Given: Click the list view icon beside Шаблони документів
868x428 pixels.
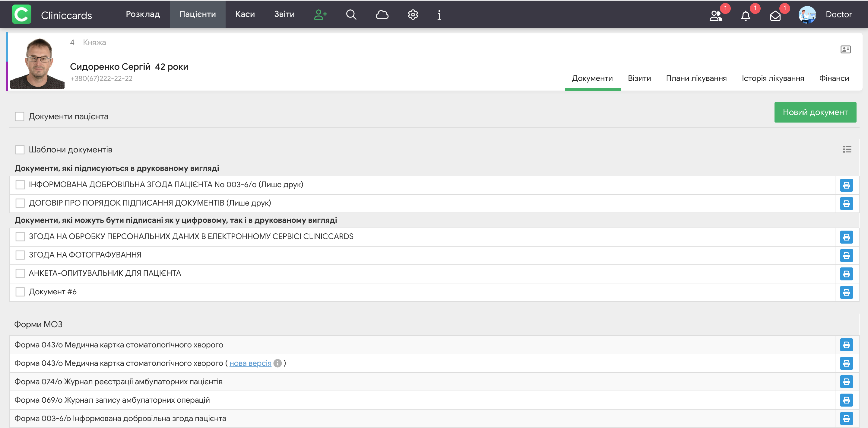Looking at the screenshot, I should point(847,149).
